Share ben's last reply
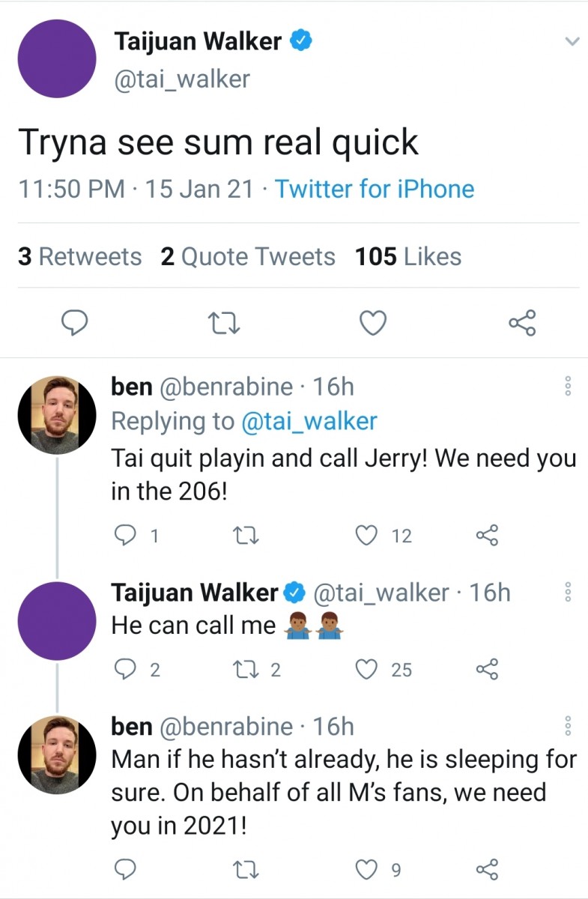This screenshot has height=899, width=588. [x=488, y=869]
